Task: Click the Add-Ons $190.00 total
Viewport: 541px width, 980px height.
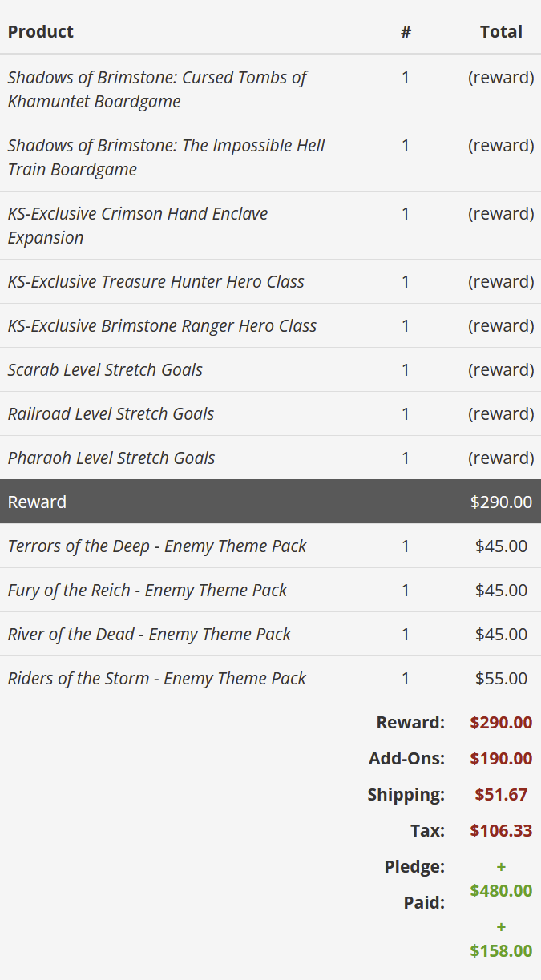Action: point(501,758)
